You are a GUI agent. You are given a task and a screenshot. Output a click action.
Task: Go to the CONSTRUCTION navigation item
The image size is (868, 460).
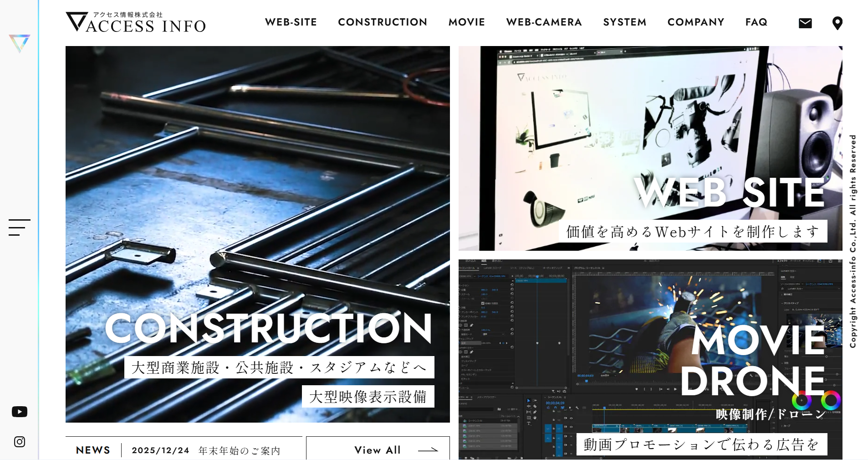383,22
